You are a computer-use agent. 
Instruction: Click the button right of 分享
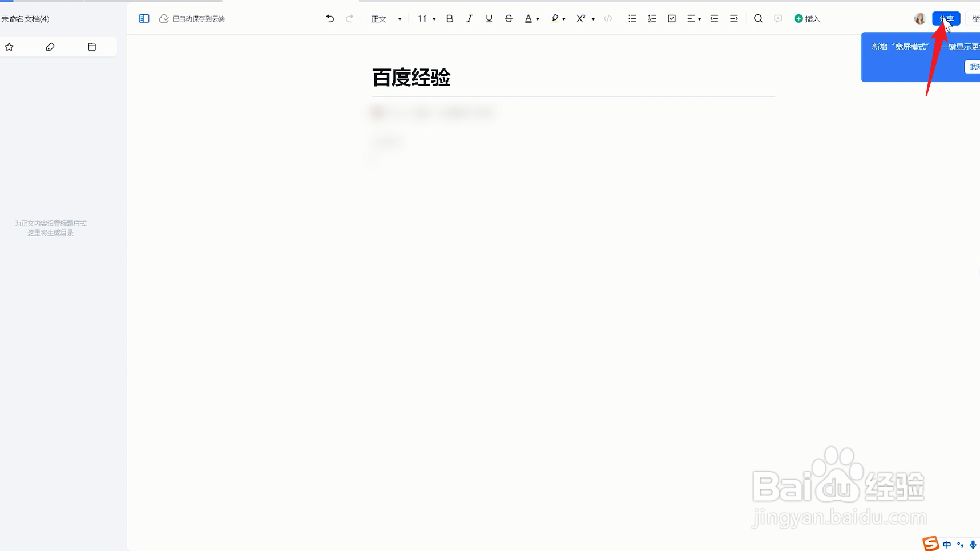click(973, 19)
